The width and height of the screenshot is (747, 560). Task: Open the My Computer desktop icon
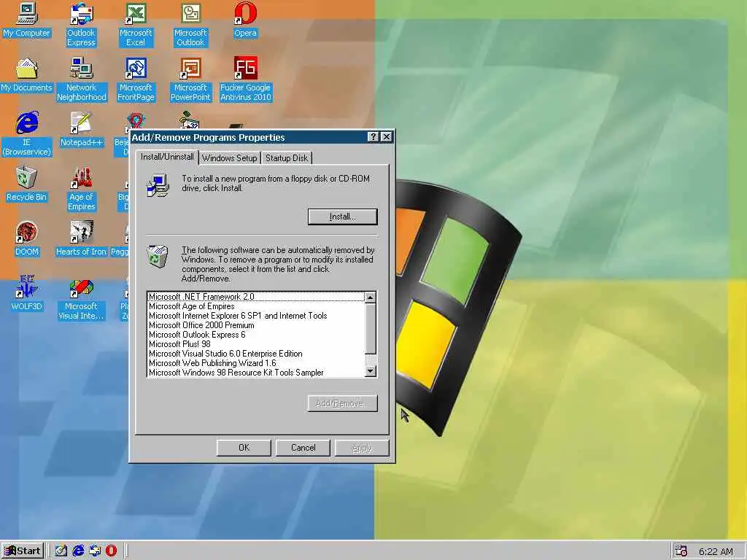[x=26, y=20]
